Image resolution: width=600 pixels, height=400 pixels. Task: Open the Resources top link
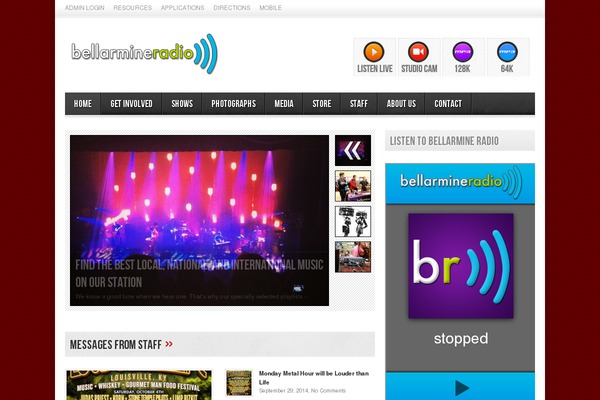pyautogui.click(x=132, y=8)
